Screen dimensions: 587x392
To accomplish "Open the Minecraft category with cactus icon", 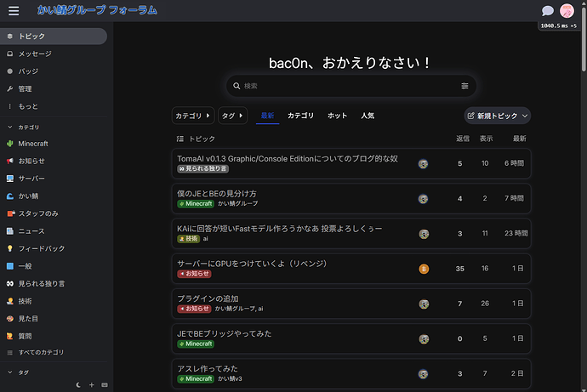I will point(54,144).
